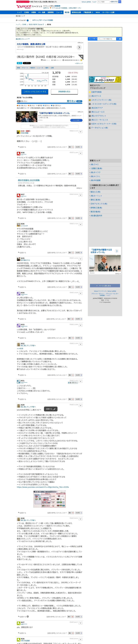
Task: Click reply arrow on post 934
Action: click(19, 319)
